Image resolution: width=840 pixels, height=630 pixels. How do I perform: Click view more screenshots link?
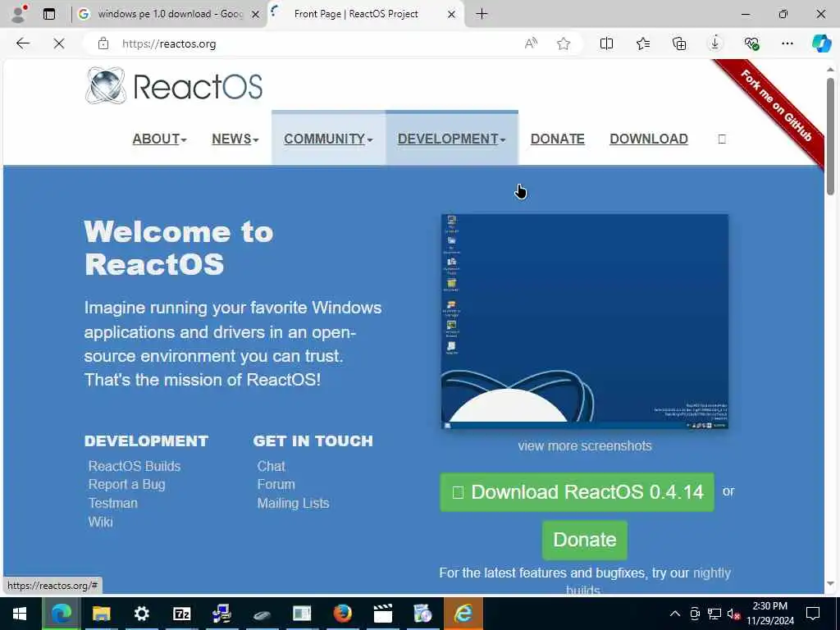pyautogui.click(x=584, y=445)
